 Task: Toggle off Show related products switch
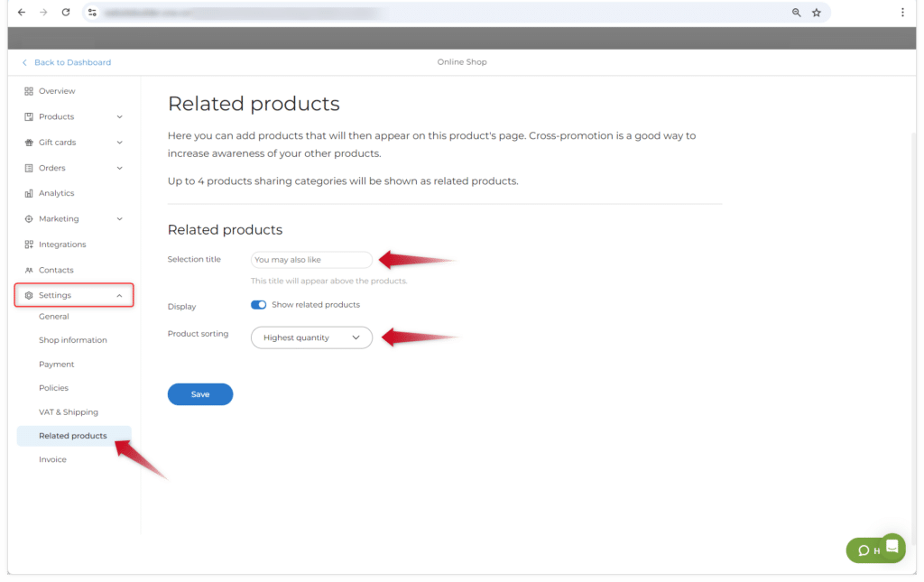point(259,305)
